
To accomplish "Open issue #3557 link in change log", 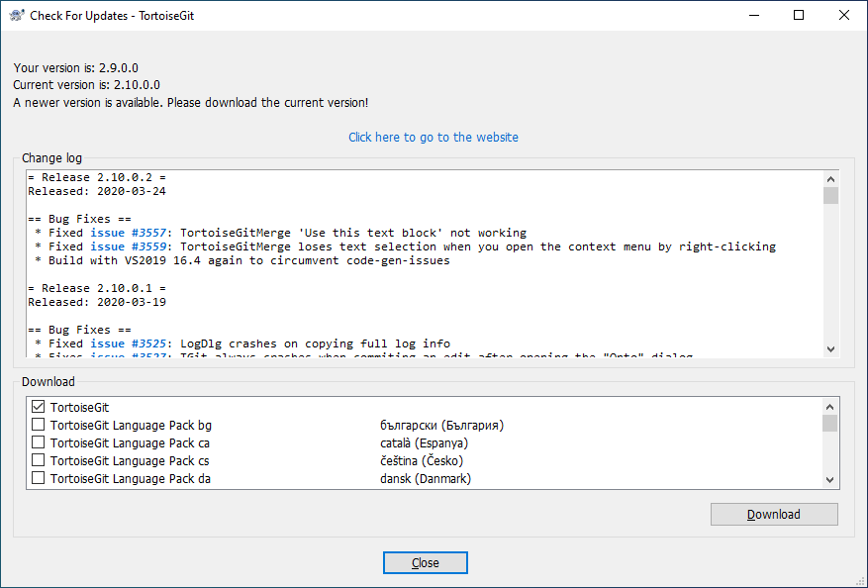I will (131, 233).
